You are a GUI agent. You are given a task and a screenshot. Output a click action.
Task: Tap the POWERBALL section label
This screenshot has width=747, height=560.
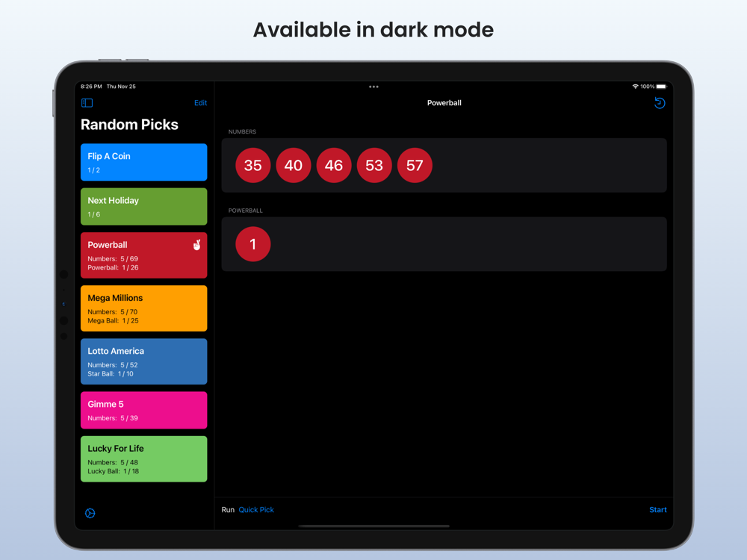point(245,211)
